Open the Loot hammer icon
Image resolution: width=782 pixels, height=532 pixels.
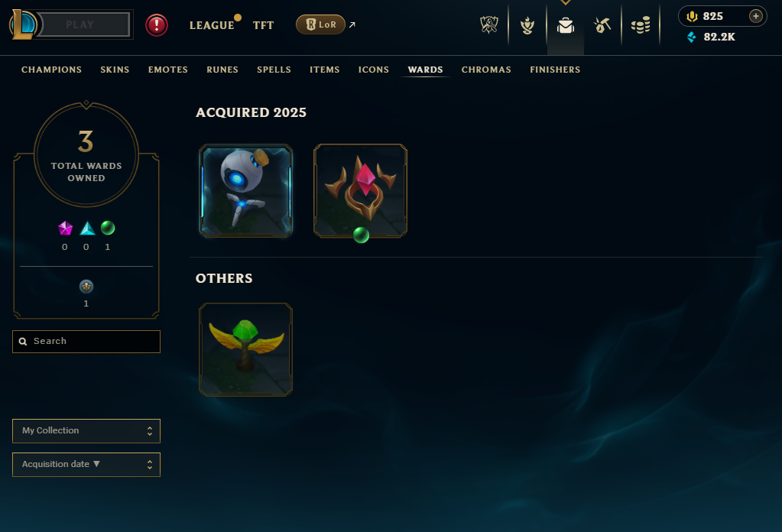tap(602, 25)
